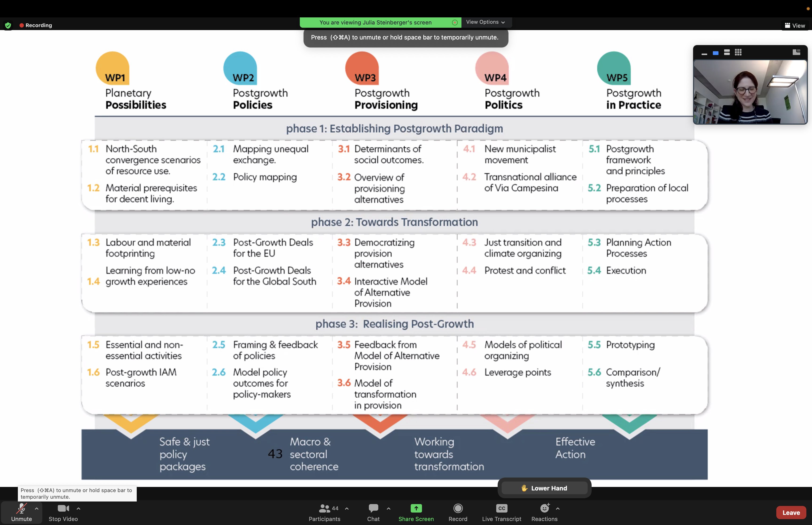Click 'Macro & sectoral coherence' footer text
This screenshot has height=525, width=812.
tap(314, 454)
